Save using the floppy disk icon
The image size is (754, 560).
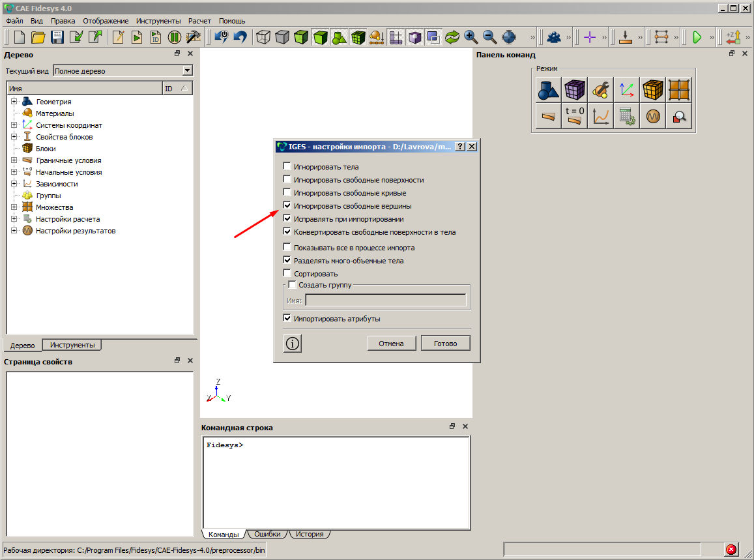coord(57,37)
